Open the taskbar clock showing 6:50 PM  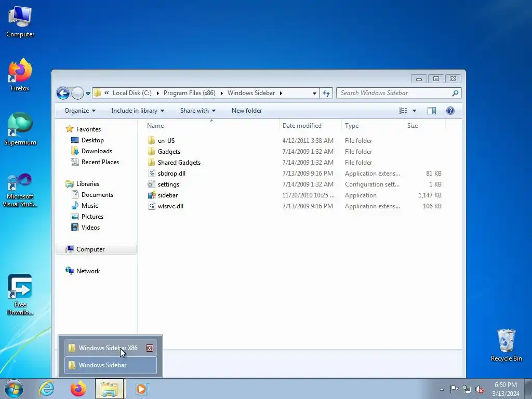tap(506, 389)
